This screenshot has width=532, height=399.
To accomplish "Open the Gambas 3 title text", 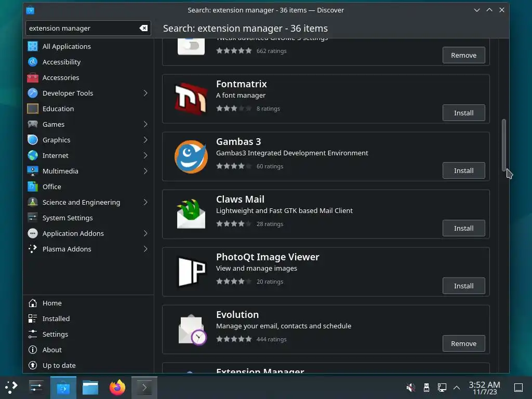I will (x=238, y=141).
